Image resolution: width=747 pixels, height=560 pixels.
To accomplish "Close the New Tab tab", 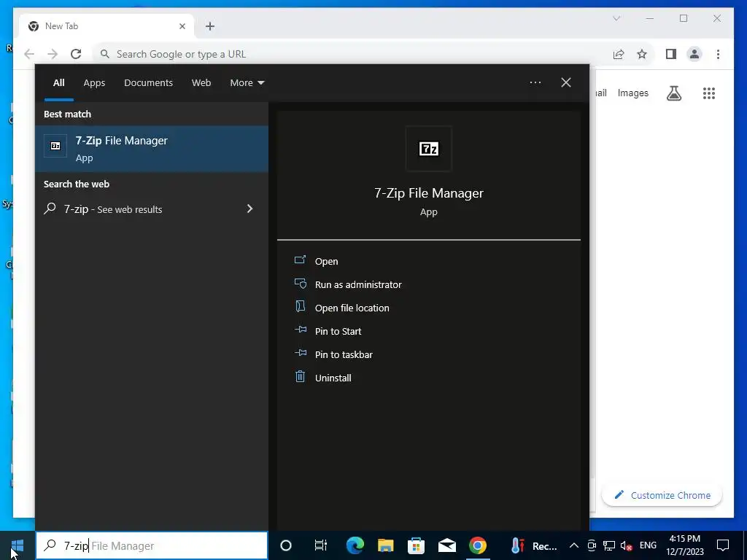I will 182,26.
